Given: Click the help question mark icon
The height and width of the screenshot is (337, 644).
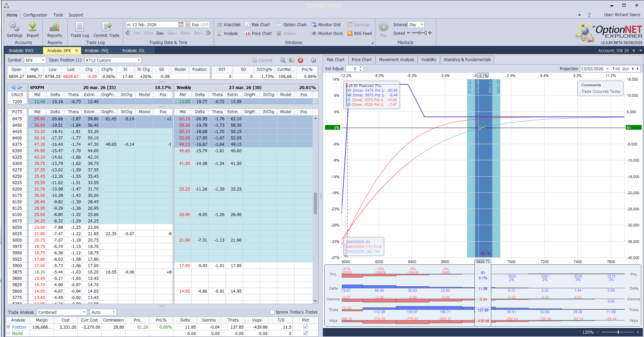Looking at the screenshot, I should tap(589, 15).
